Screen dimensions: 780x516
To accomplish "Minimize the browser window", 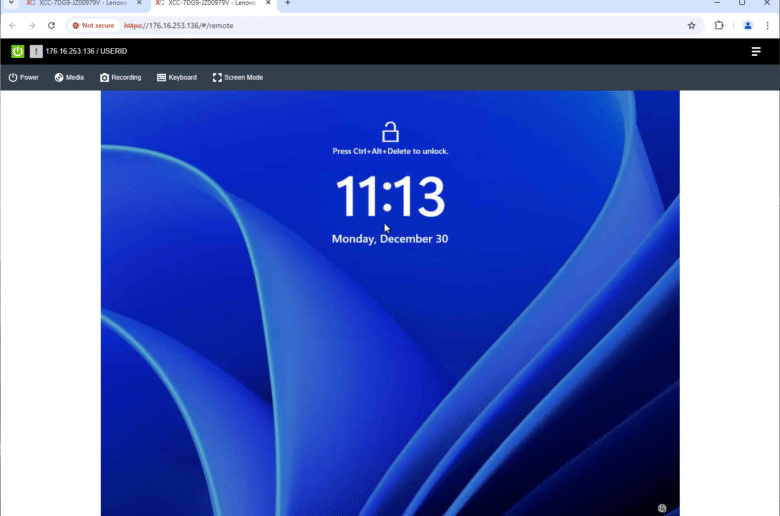I will point(717,3).
